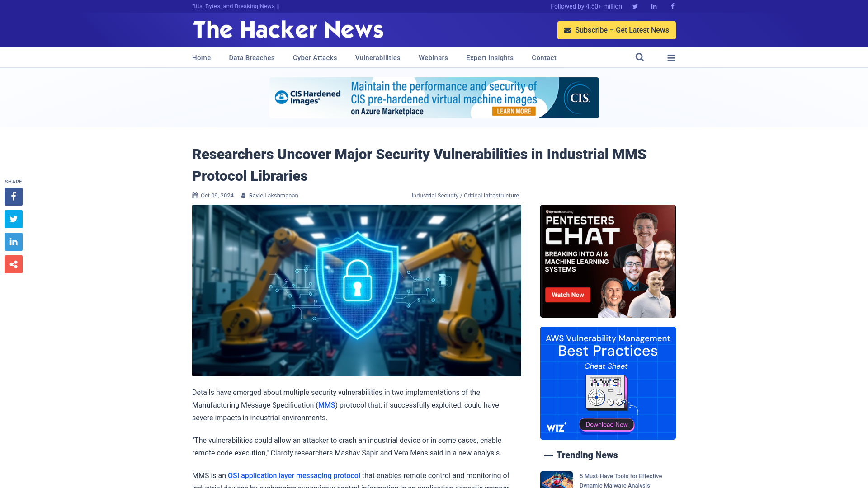Screen dimensions: 868x488
Task: Click the generic share icon
Action: coord(13,264)
